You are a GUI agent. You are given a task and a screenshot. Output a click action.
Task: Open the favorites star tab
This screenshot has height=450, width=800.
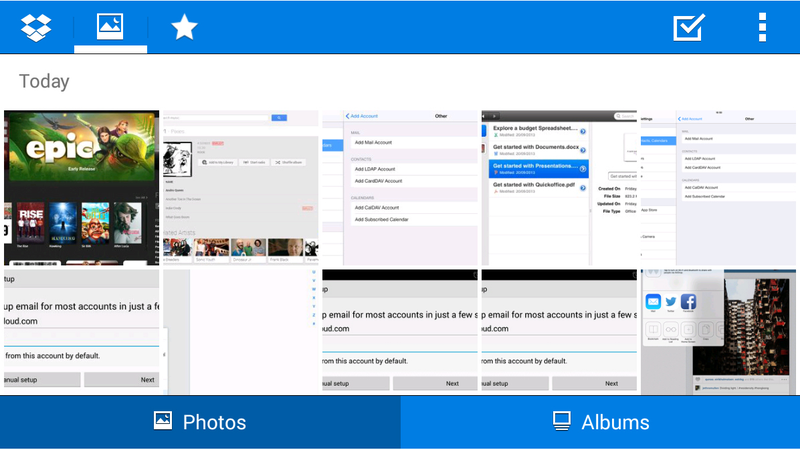coord(184,27)
